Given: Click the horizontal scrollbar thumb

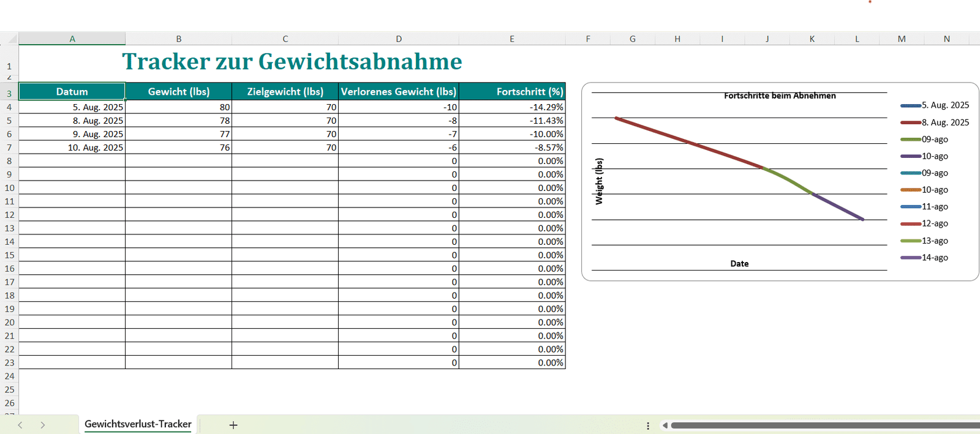Looking at the screenshot, I should [825, 425].
